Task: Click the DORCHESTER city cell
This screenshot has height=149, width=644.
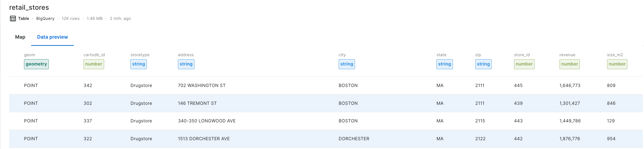Action: (354, 139)
